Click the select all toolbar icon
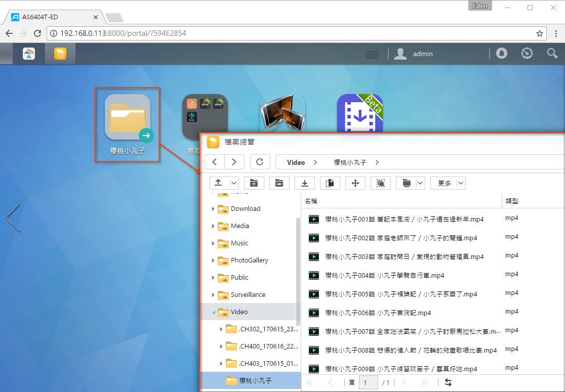565x392 pixels. [x=381, y=183]
